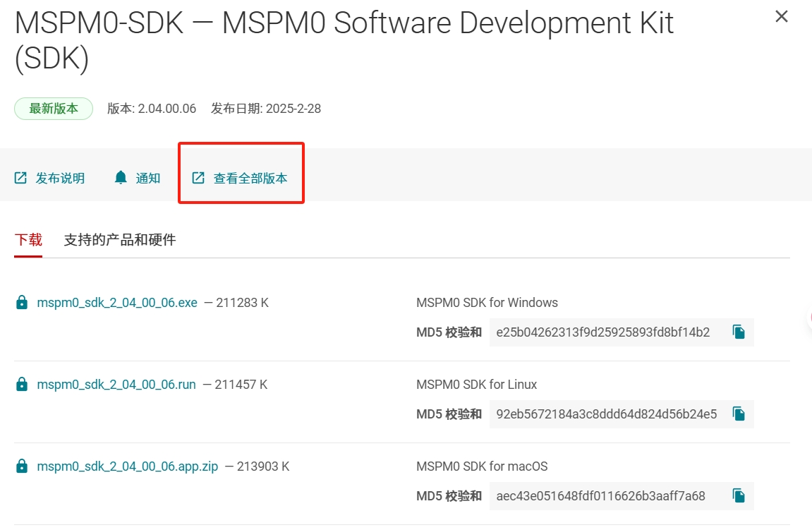Download mspm0_sdk_2_04_00_06.run file
The height and width of the screenshot is (530, 812).
(116, 385)
